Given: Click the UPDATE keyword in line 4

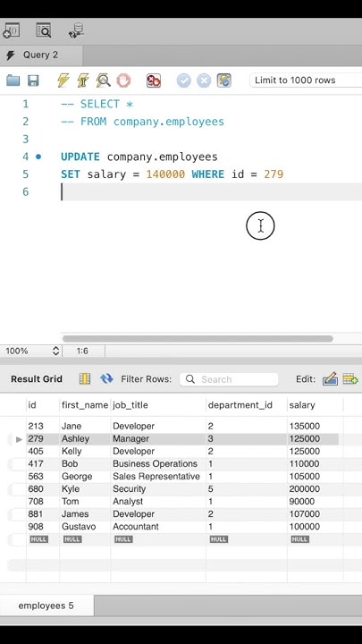Looking at the screenshot, I should coord(80,157).
